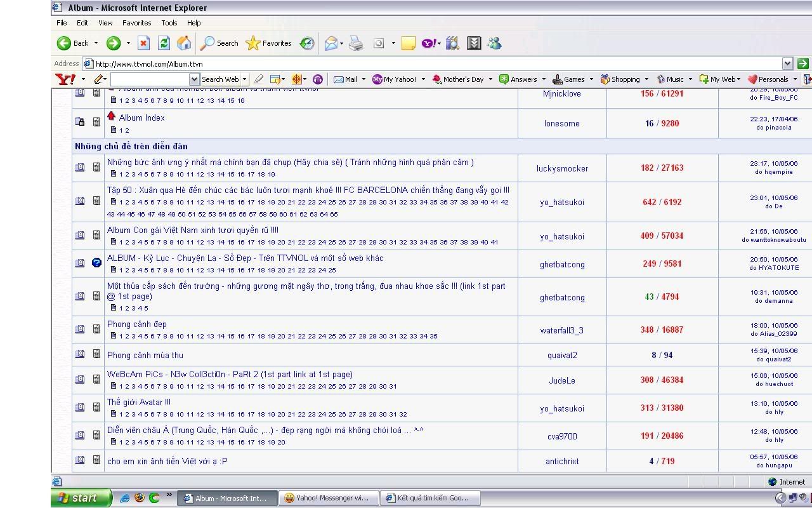This screenshot has height=508, width=812.
Task: Click author name JudeLe
Action: 562,380
